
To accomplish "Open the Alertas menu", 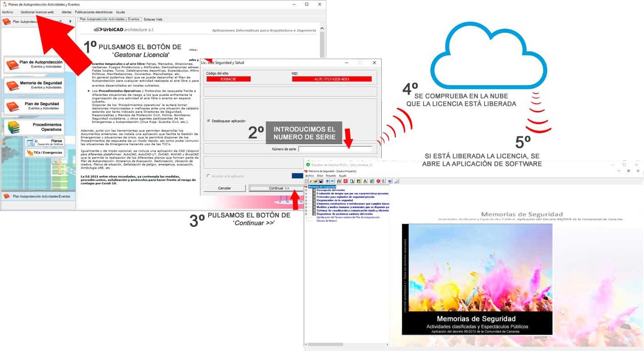I will (x=66, y=12).
